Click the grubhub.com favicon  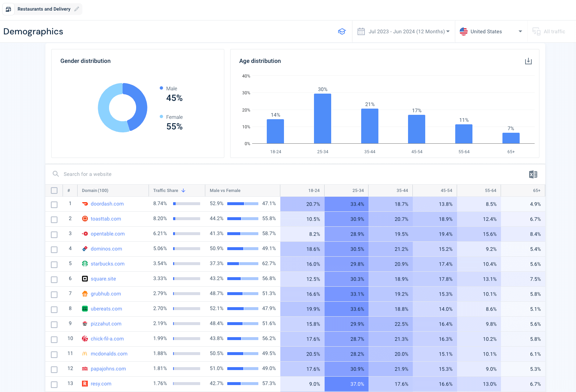[x=85, y=294]
